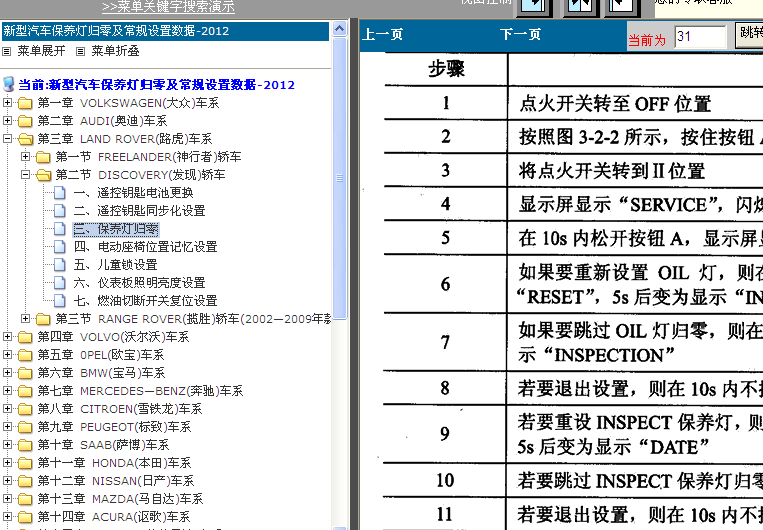This screenshot has height=530, width=763.
Task: Expand the 第十一章 HONDA node
Action: 7,463
